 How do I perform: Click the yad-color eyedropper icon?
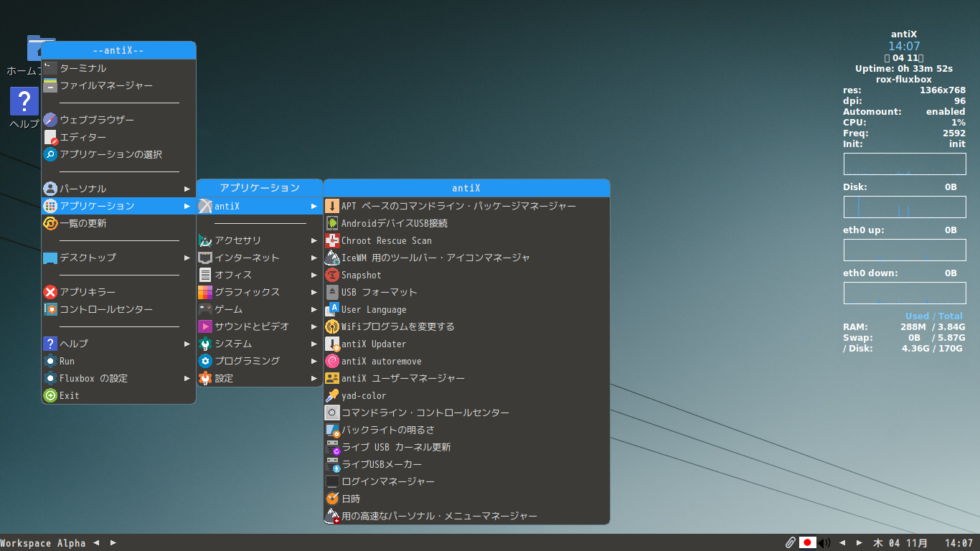pos(332,395)
